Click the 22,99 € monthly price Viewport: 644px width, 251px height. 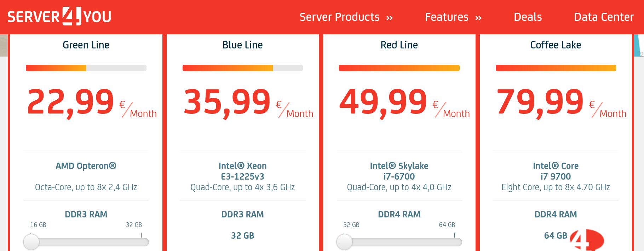click(x=92, y=103)
